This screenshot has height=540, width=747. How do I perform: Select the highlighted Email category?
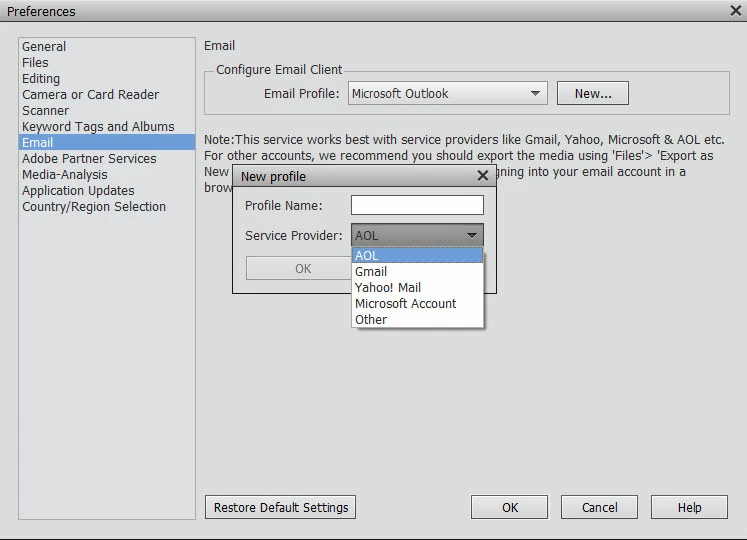[x=107, y=142]
